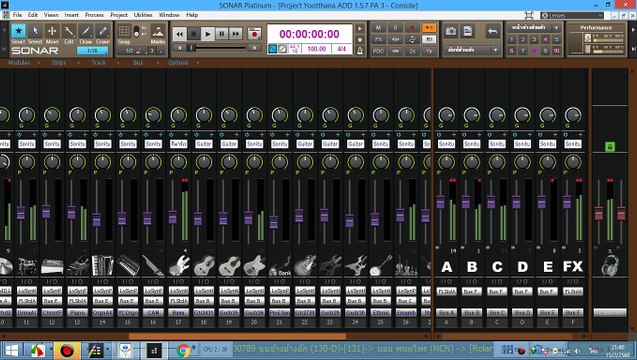Viewport: 637px width, 360px height.
Task: Click the accordion icon on strip 14
Action: (x=102, y=266)
